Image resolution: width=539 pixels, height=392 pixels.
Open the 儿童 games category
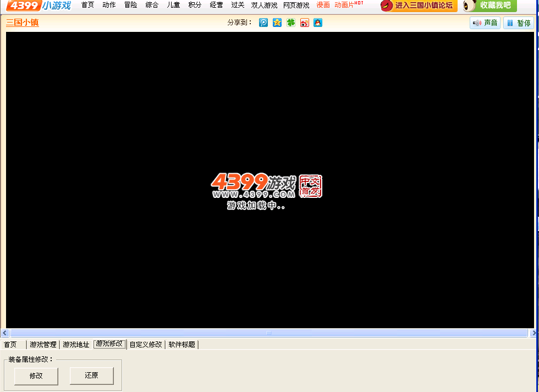point(173,5)
